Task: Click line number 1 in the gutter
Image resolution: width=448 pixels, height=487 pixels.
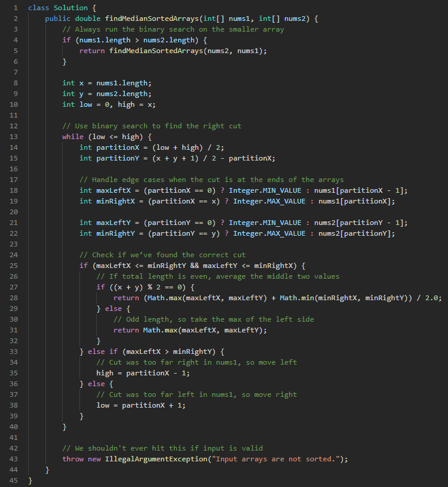Action: pos(16,8)
